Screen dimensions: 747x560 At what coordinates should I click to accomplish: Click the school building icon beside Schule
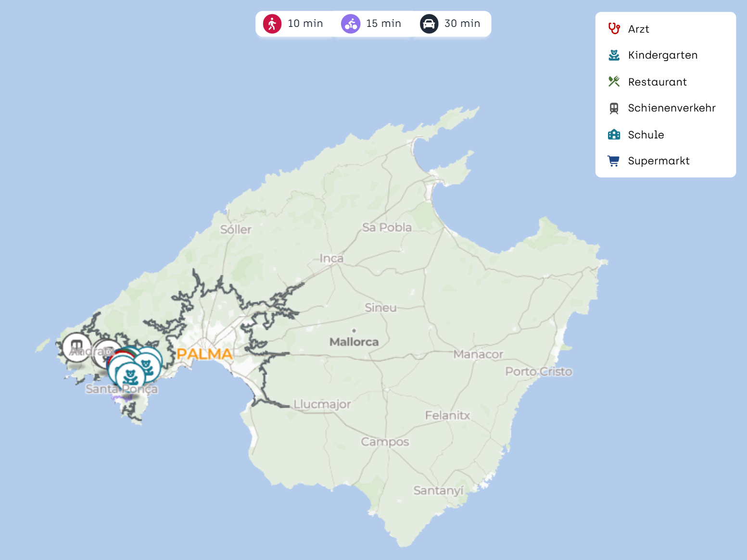click(x=614, y=135)
